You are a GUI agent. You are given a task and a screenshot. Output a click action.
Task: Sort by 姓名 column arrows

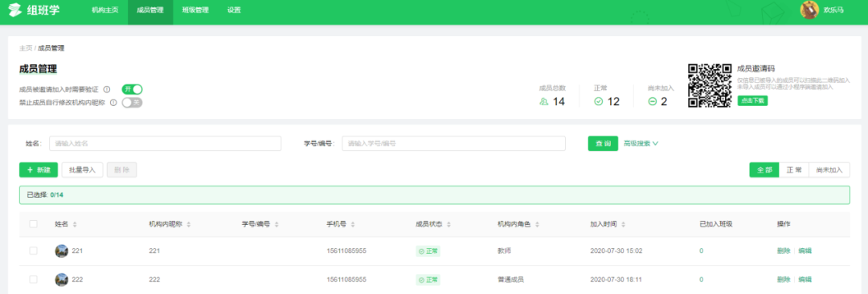click(75, 224)
